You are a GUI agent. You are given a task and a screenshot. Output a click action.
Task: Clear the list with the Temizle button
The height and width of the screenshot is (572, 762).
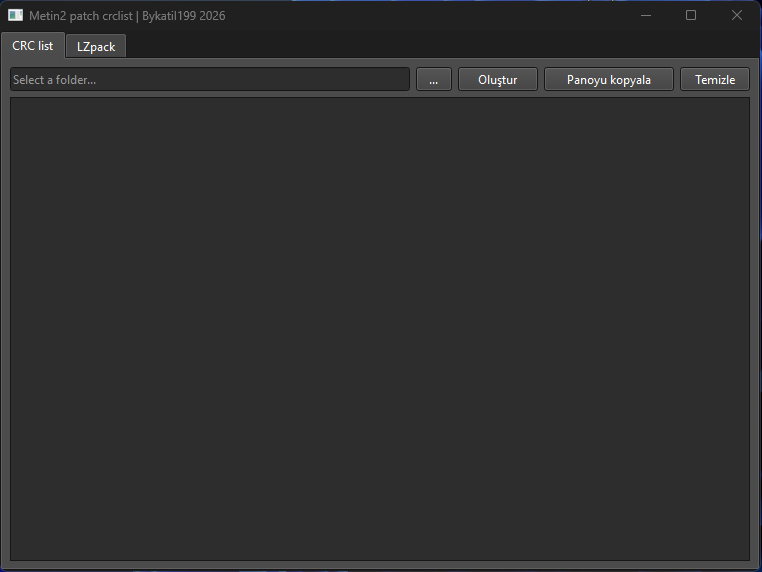[x=715, y=80]
